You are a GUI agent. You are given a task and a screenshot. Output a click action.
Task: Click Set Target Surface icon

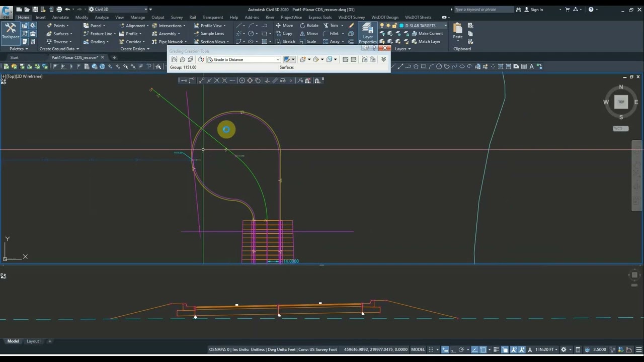pyautogui.click(x=183, y=59)
